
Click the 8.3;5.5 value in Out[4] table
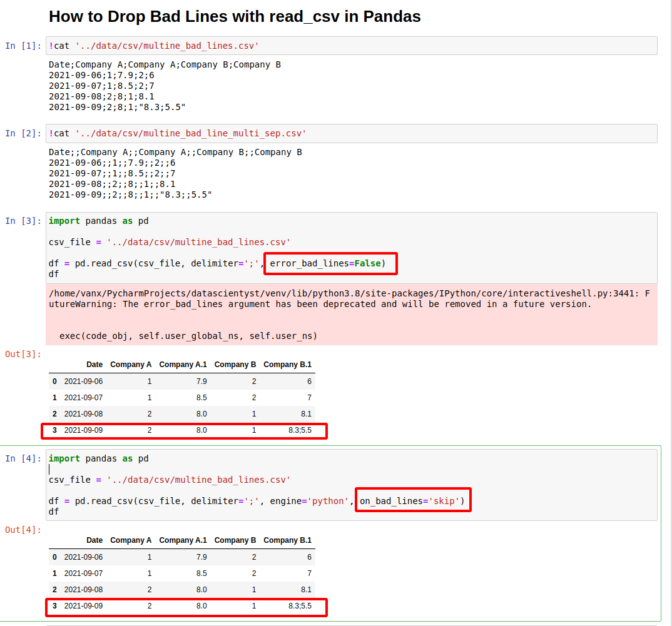tap(300, 606)
